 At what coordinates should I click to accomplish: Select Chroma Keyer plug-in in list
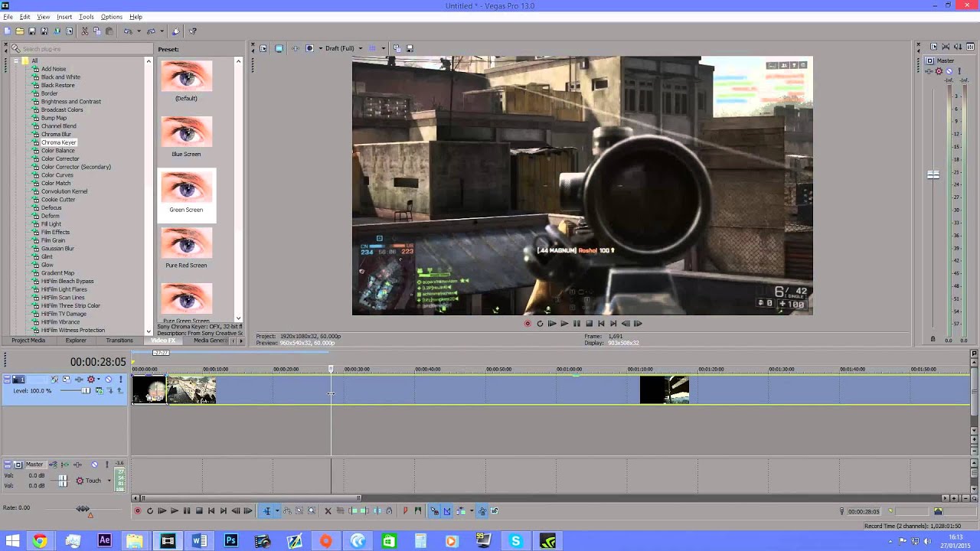(x=58, y=142)
